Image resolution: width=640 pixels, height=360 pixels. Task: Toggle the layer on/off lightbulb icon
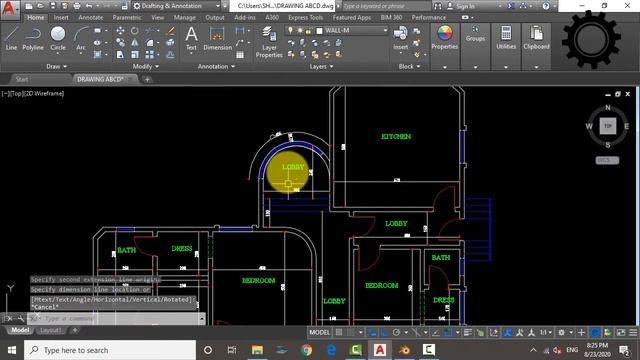[x=290, y=30]
